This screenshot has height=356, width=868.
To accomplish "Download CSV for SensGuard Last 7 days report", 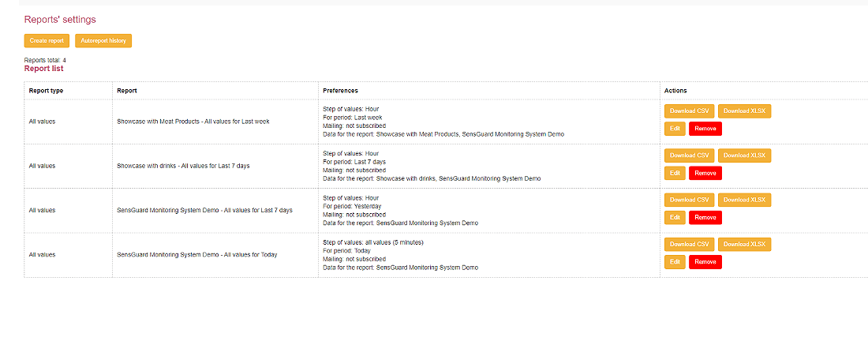I will click(x=689, y=200).
